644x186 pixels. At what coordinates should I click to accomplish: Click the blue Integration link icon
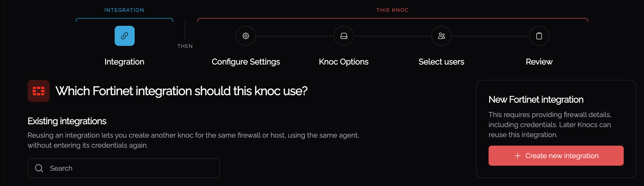click(124, 36)
